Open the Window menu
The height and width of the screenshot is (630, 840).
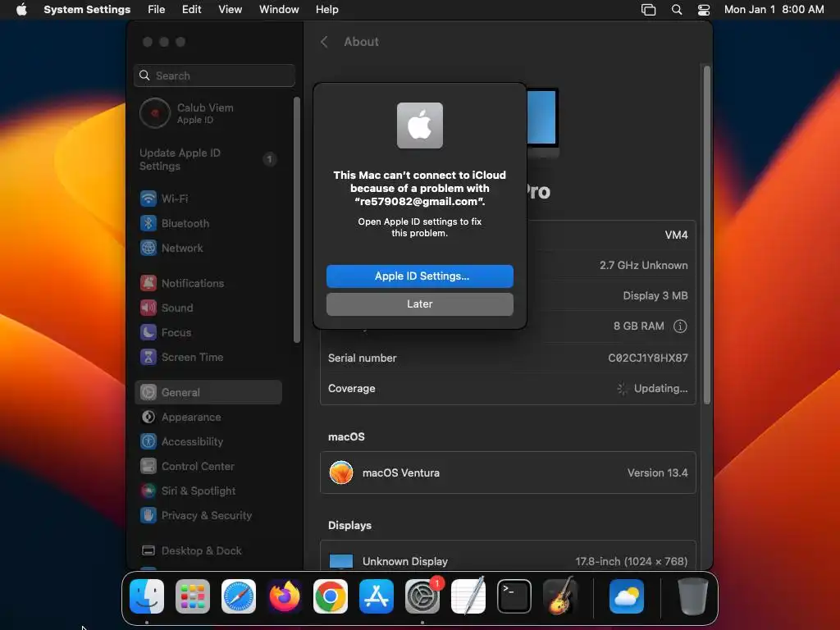tap(279, 10)
